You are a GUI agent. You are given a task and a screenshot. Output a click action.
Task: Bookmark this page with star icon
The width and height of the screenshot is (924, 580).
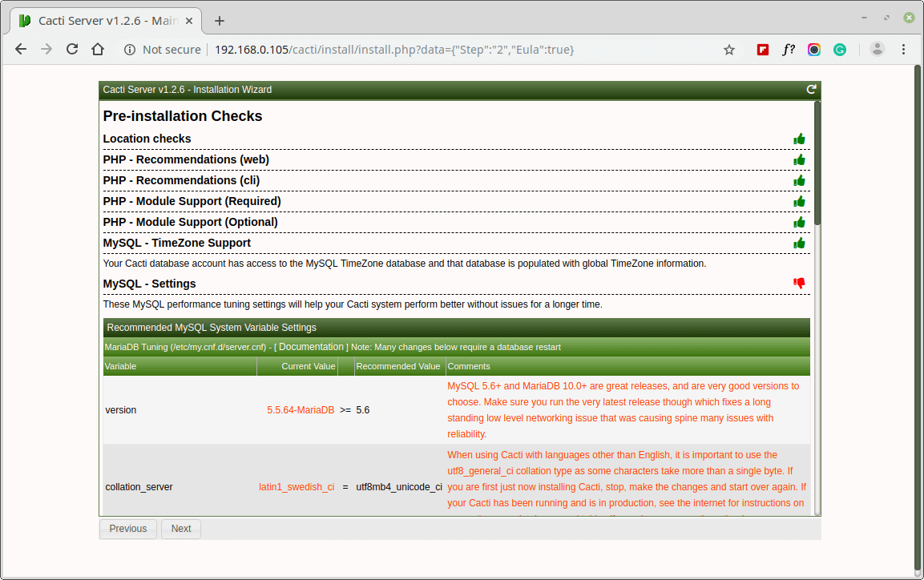coord(729,50)
